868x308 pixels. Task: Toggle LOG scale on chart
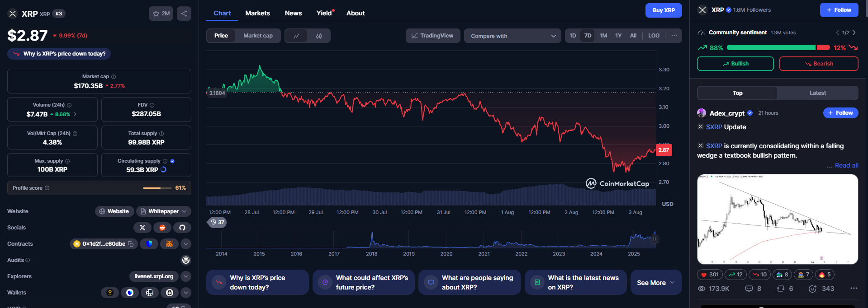pyautogui.click(x=654, y=36)
